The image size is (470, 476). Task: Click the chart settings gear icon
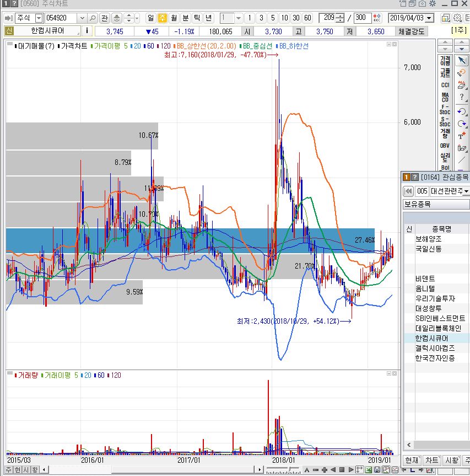457,18
